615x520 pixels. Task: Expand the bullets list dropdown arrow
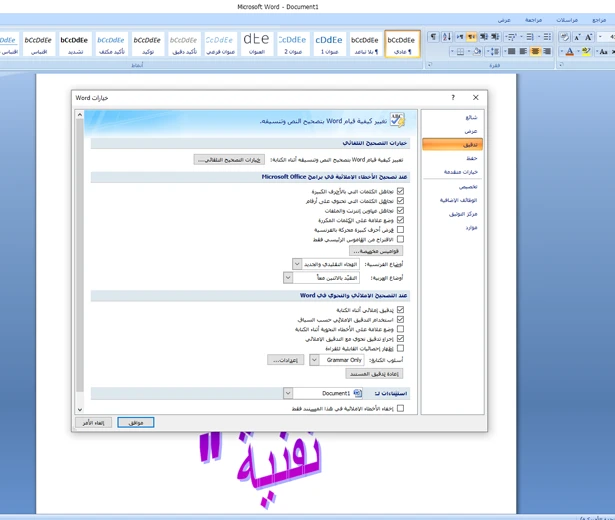539,37
